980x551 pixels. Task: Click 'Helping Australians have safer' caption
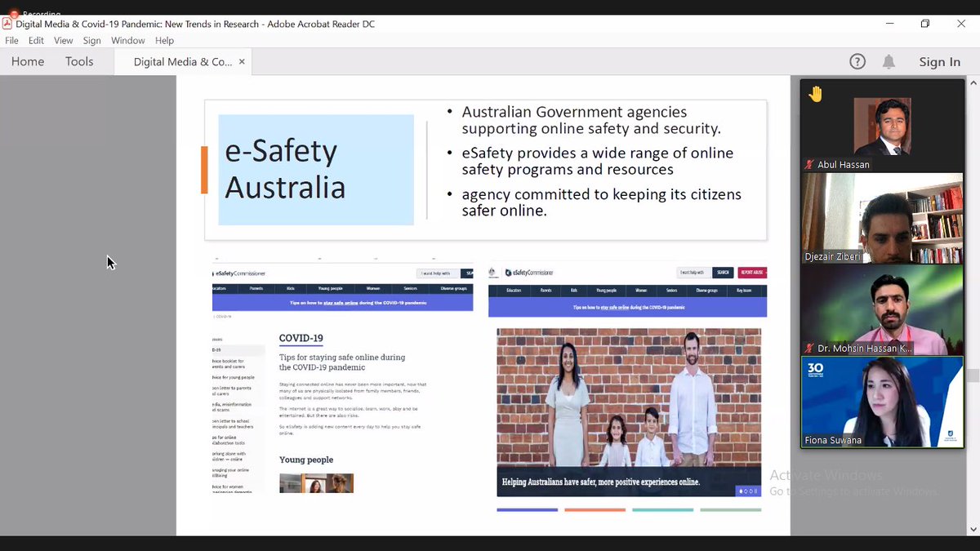click(601, 482)
